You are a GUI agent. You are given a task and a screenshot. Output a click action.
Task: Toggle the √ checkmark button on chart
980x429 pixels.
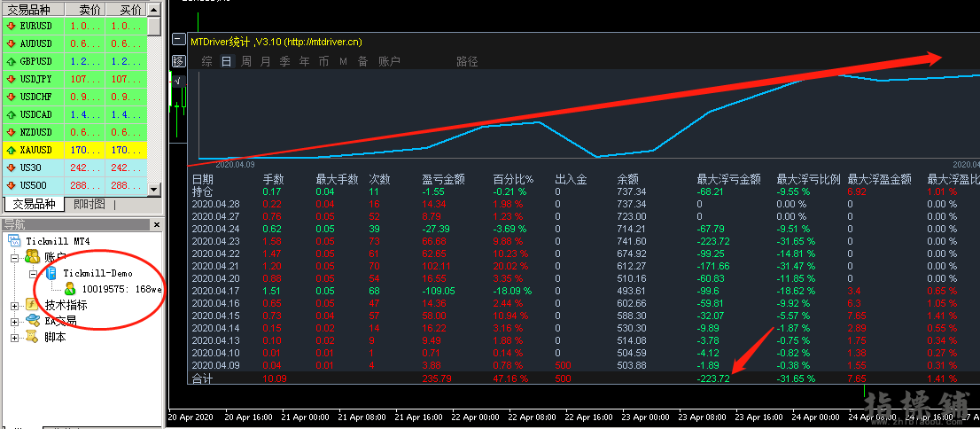click(x=178, y=81)
